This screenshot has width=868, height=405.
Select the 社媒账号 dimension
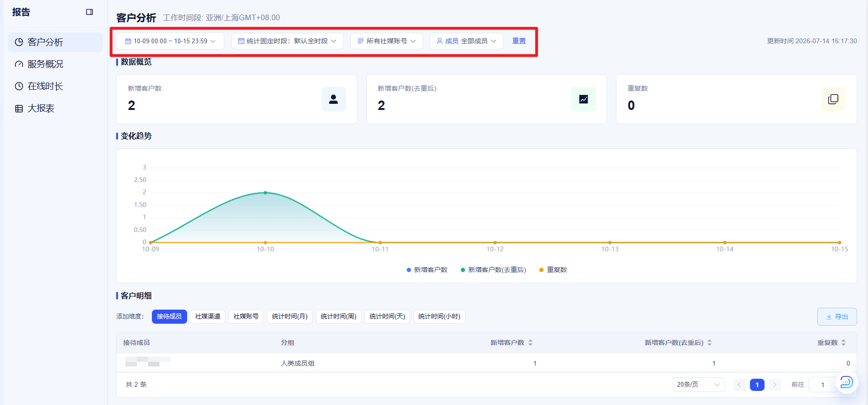[x=246, y=317]
